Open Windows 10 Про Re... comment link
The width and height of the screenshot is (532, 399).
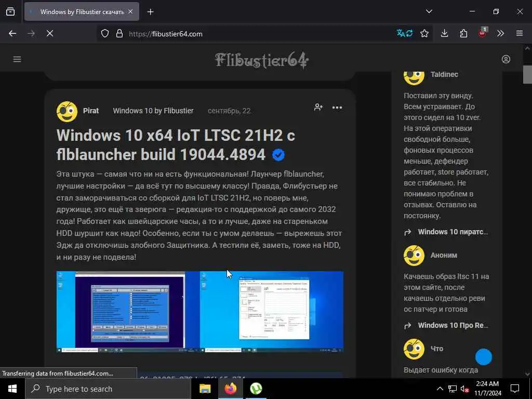[453, 325]
